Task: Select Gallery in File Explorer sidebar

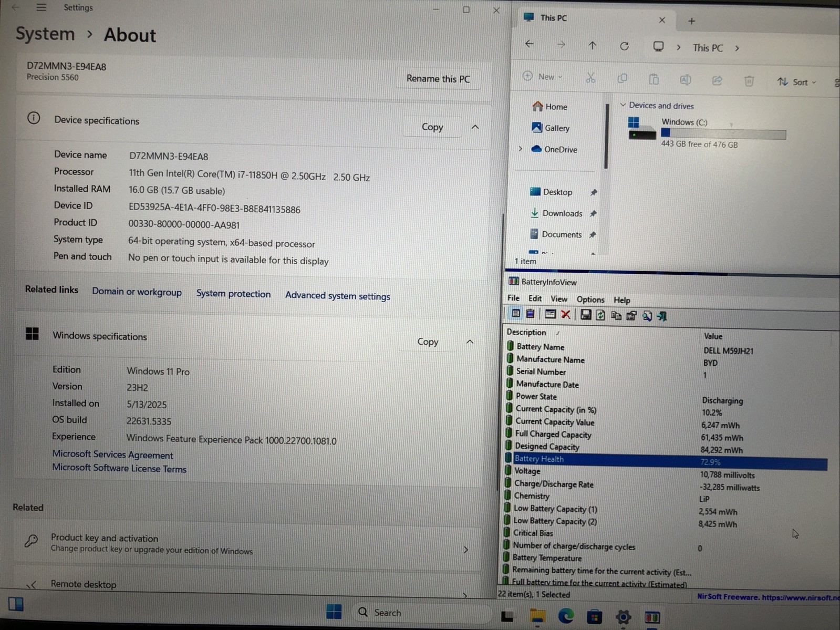Action: pyautogui.click(x=551, y=128)
